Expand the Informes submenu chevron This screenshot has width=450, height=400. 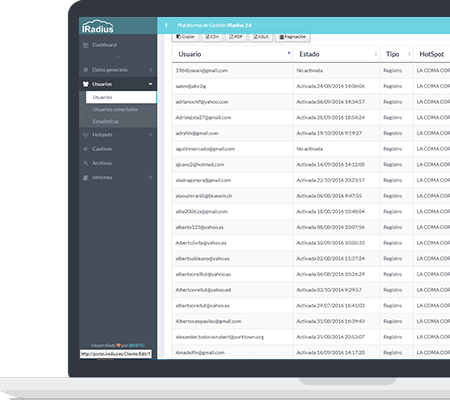[x=151, y=177]
